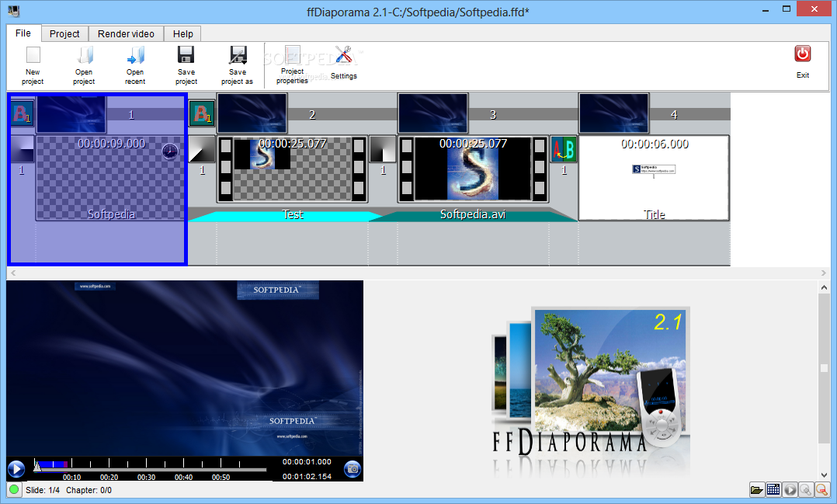Click the zoom out magnifier icon

(x=822, y=489)
